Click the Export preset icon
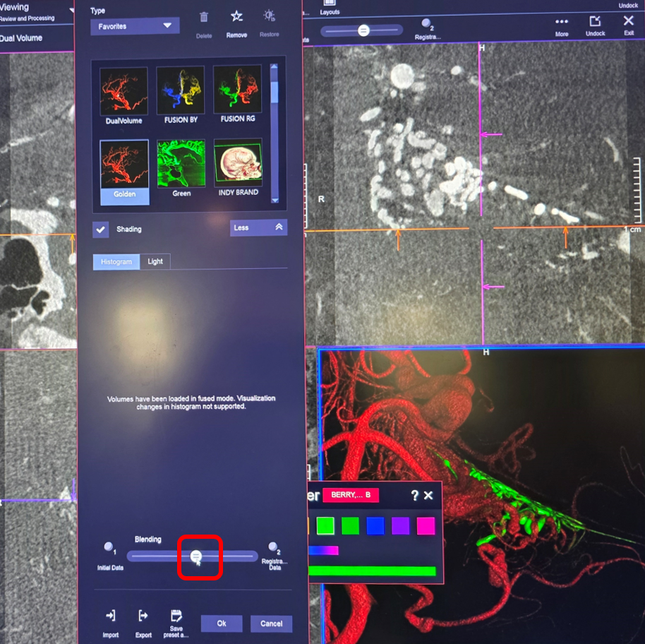 click(143, 616)
